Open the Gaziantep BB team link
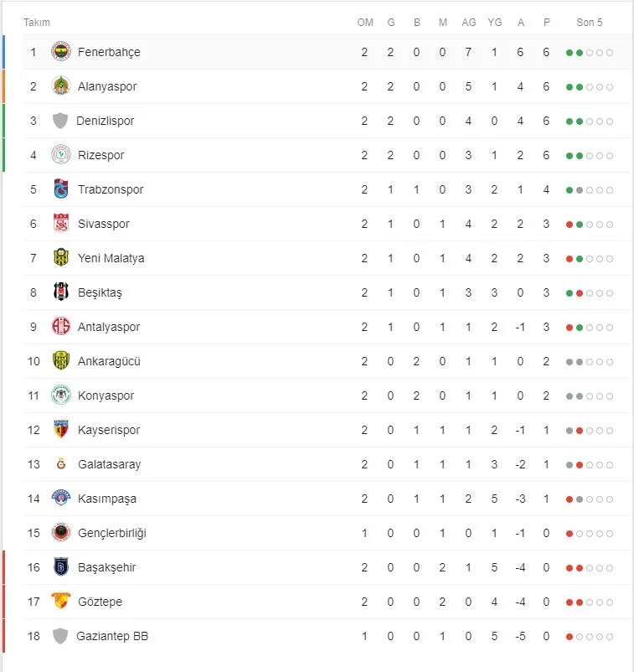 111,636
